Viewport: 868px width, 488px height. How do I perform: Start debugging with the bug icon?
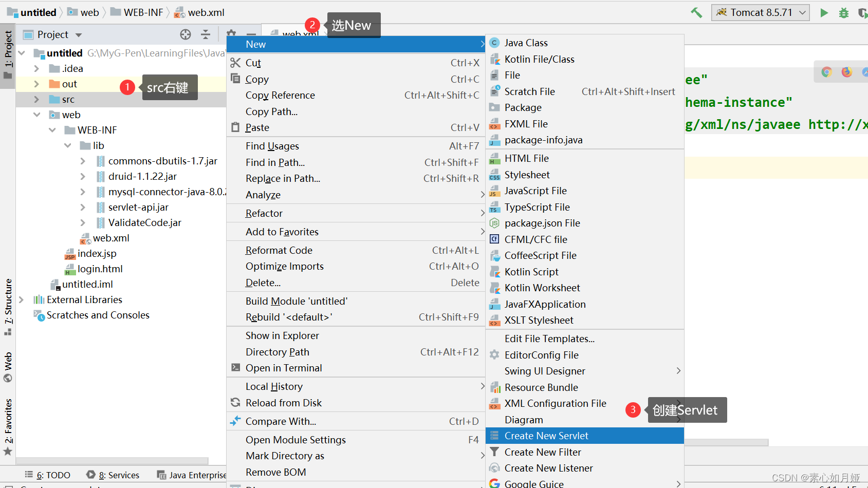pos(844,13)
